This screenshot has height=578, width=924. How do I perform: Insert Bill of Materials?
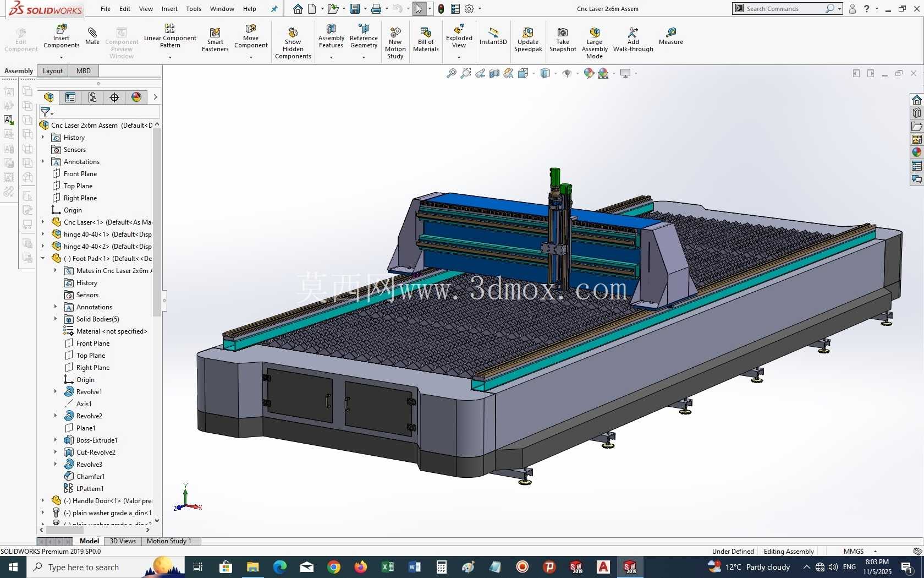tap(426, 40)
